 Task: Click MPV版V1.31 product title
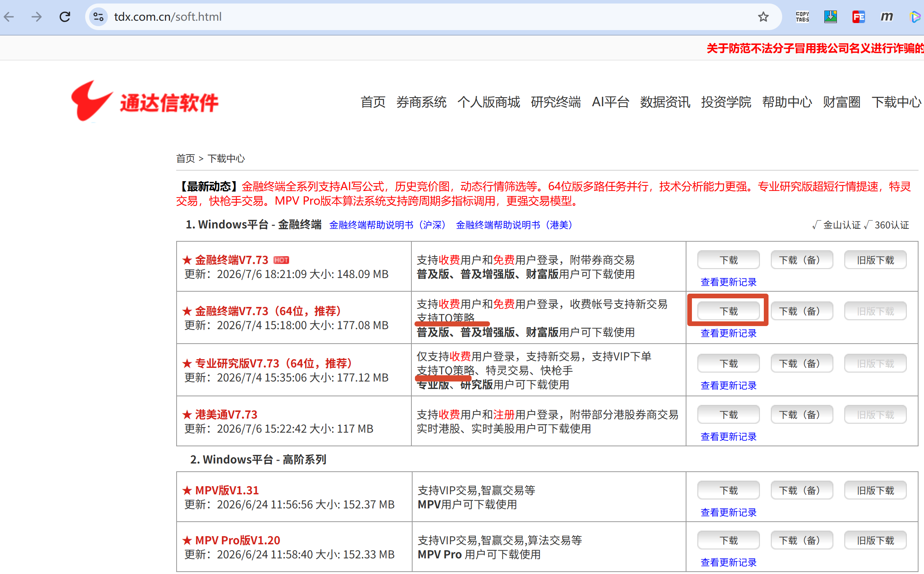pos(227,490)
